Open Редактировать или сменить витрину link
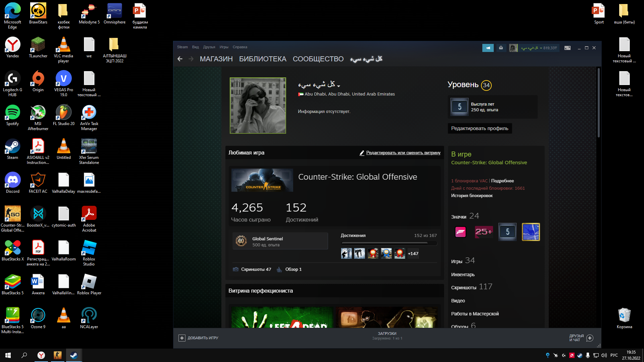This screenshot has height=362, width=644. pyautogui.click(x=403, y=153)
